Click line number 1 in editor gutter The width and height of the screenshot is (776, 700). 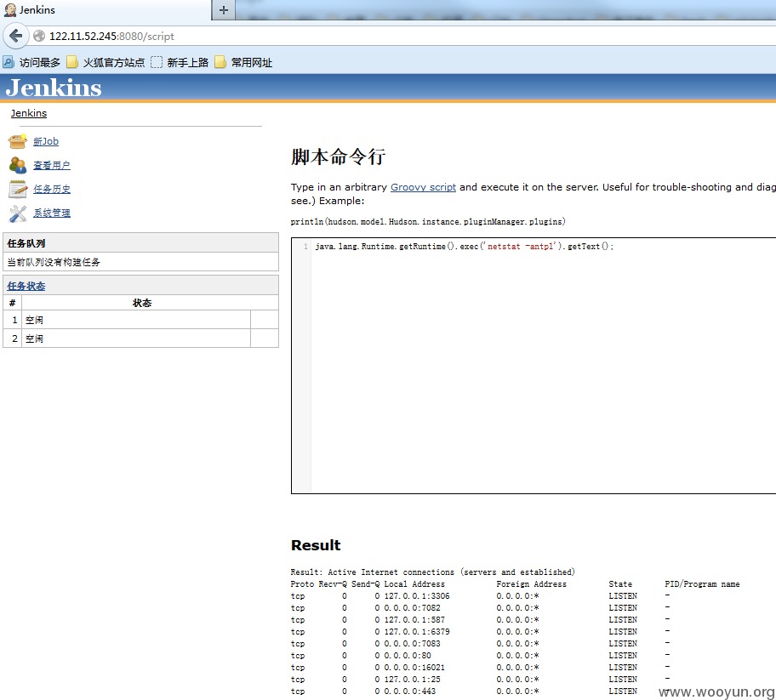[x=305, y=247]
